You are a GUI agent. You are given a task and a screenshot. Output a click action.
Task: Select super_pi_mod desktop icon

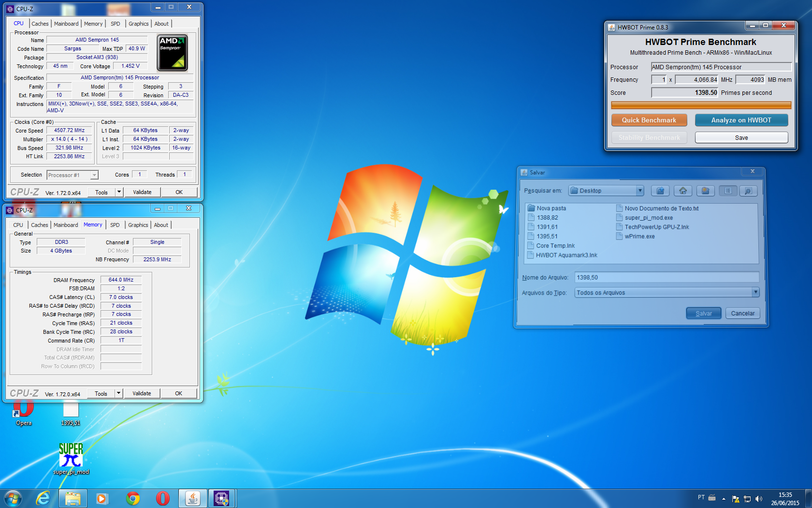[x=71, y=459]
